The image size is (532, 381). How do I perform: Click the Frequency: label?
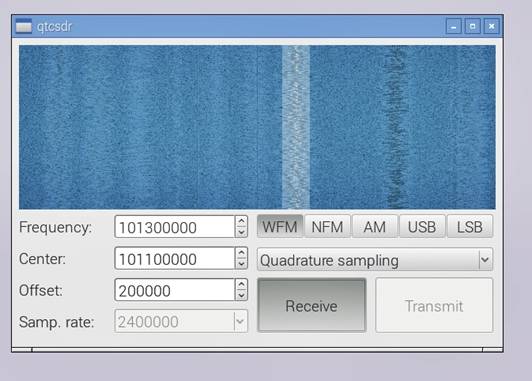pyautogui.click(x=55, y=227)
